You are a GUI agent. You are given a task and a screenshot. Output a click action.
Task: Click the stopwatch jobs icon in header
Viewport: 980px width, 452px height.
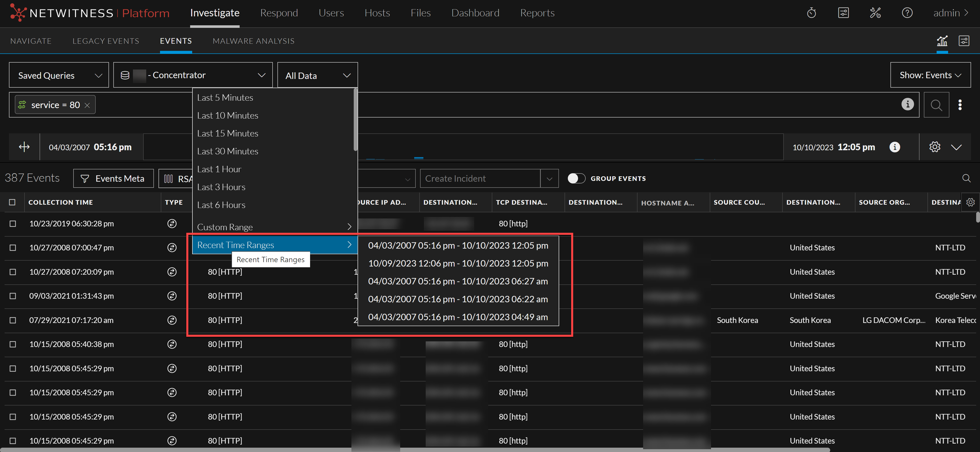coord(811,13)
